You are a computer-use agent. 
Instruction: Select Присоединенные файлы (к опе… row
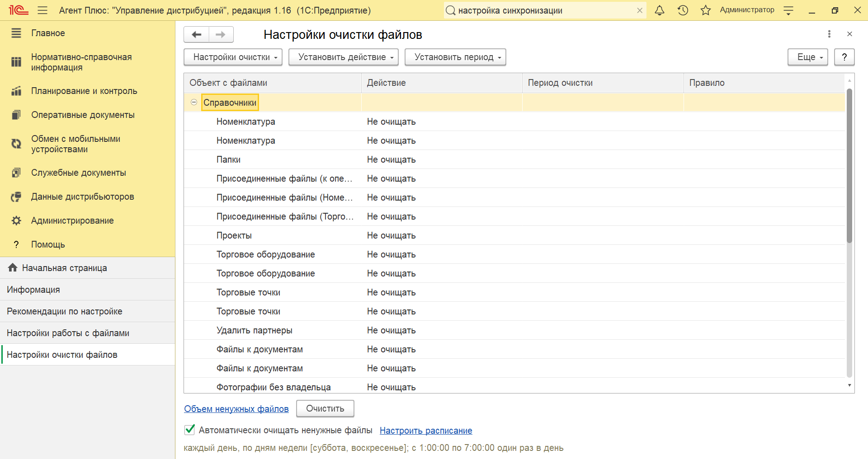514,178
